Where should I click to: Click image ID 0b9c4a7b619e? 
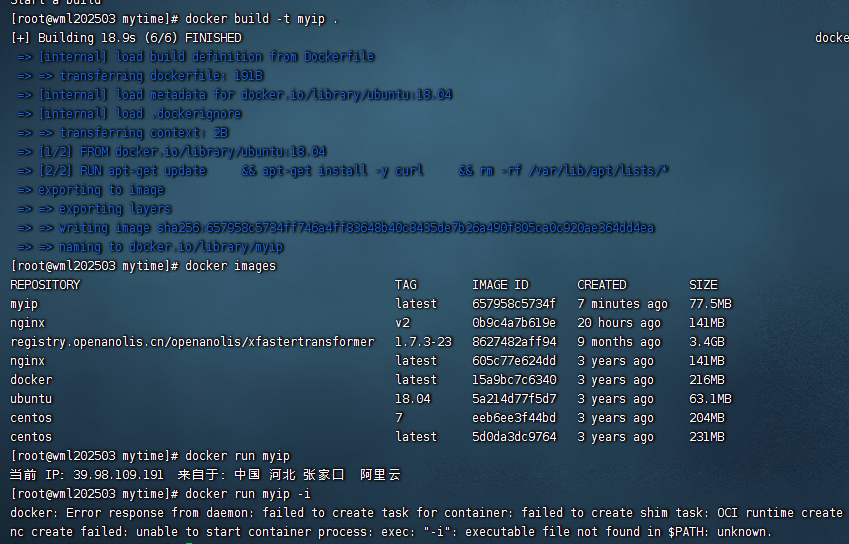(514, 323)
